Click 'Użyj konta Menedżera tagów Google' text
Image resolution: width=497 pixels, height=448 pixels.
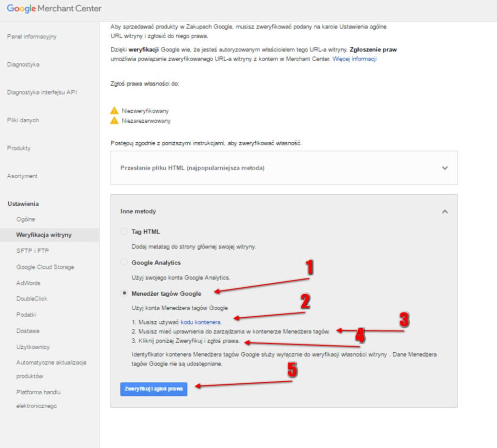(180, 308)
